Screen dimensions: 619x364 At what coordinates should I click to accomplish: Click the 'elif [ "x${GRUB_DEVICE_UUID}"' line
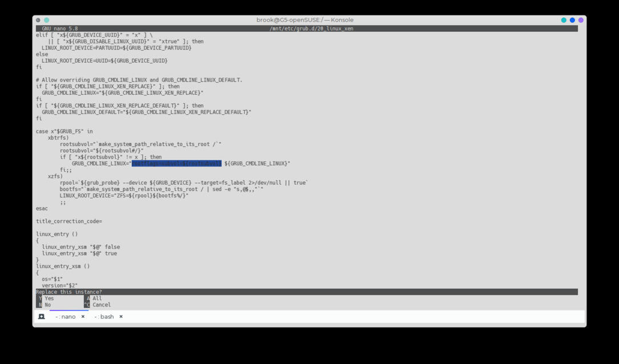pyautogui.click(x=94, y=35)
